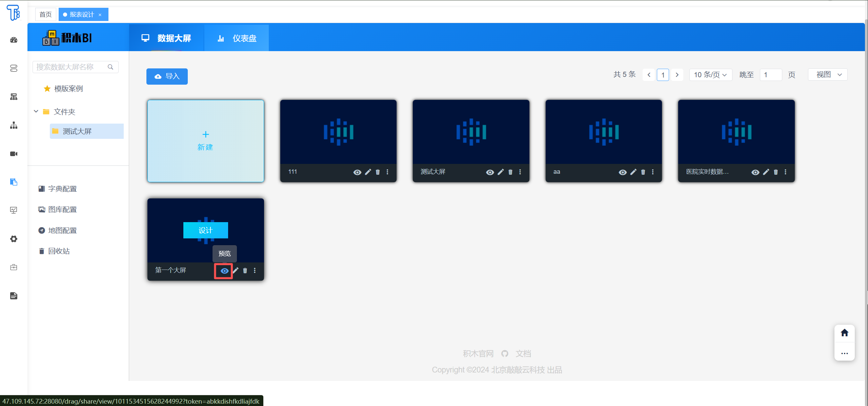Open the 10 条/页 page size dropdown

pos(710,75)
